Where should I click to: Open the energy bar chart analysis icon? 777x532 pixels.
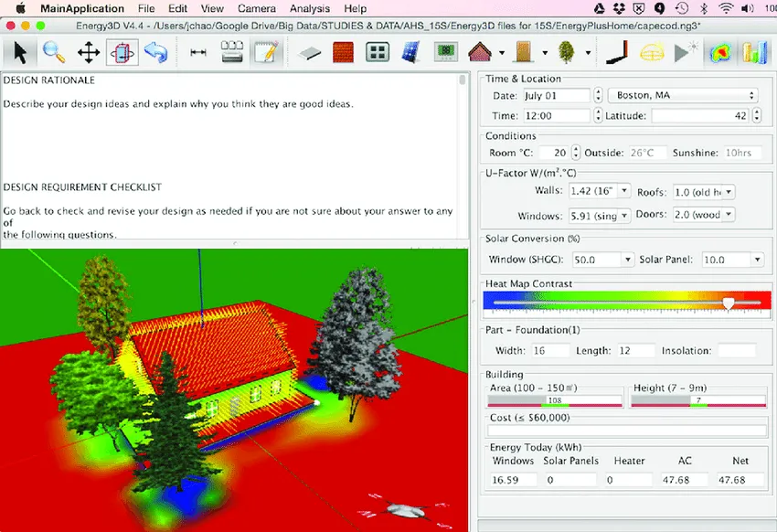coord(754,52)
